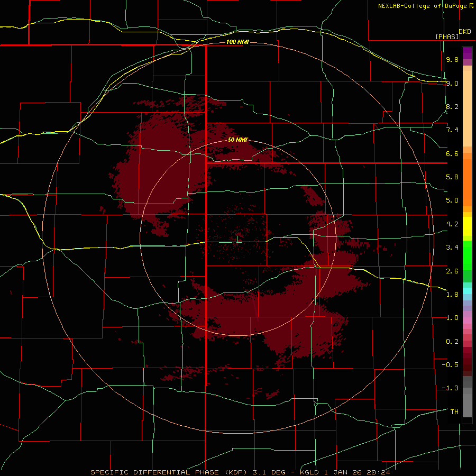The width and height of the screenshot is (476, 476).
Task: Click the -1.3 legend value
Action: click(x=450, y=388)
